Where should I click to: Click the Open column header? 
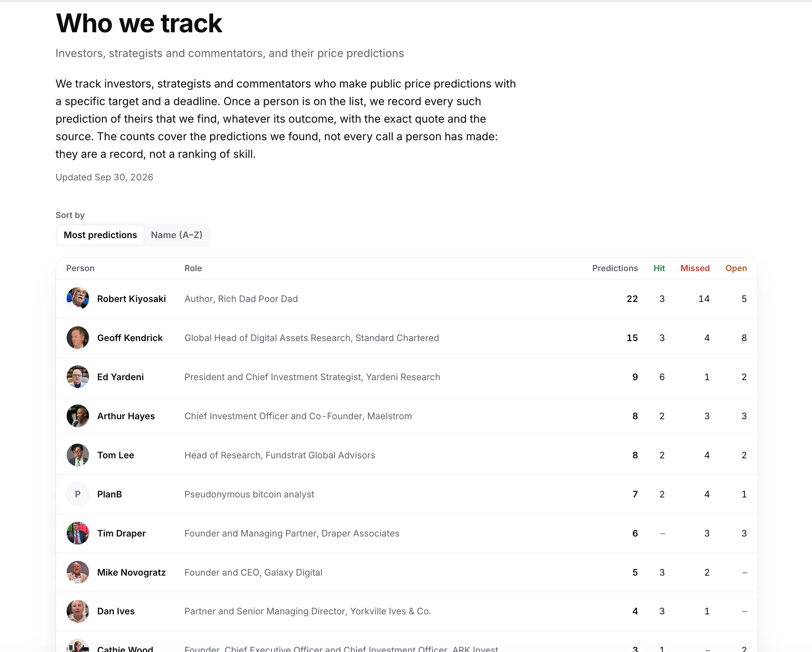tap(736, 268)
